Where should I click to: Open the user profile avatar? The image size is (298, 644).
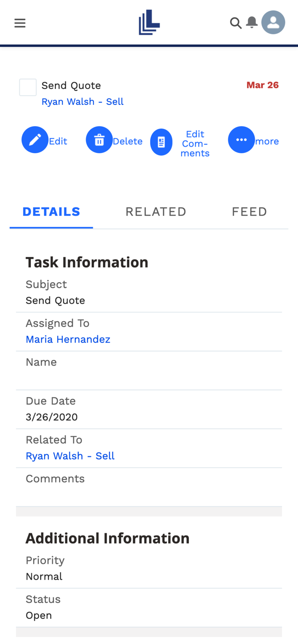[x=273, y=22]
